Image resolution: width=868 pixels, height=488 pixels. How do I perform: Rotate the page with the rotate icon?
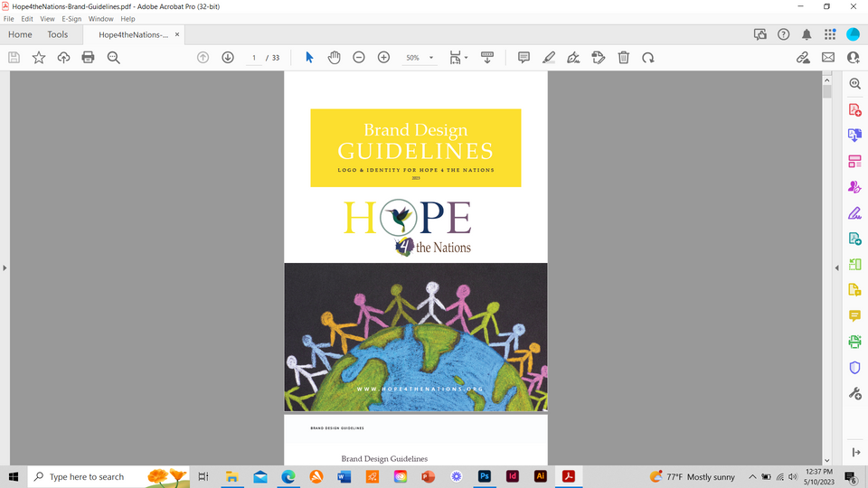pyautogui.click(x=648, y=58)
